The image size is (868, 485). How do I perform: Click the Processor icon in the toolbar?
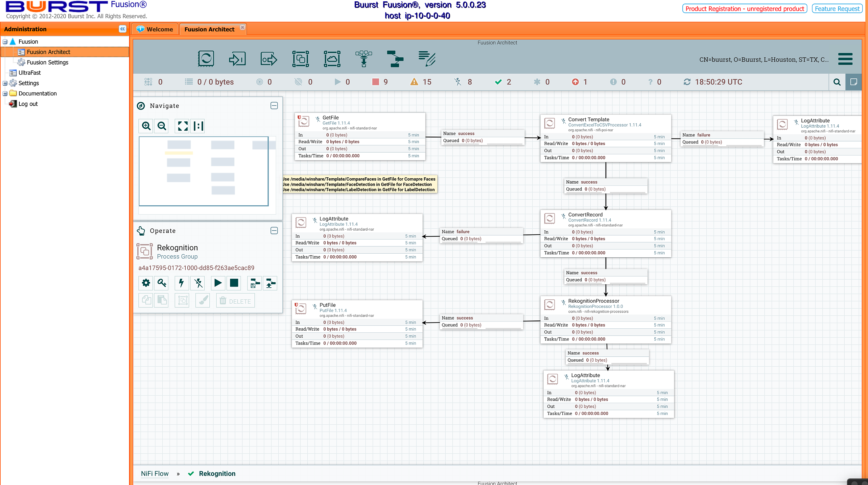coord(205,59)
